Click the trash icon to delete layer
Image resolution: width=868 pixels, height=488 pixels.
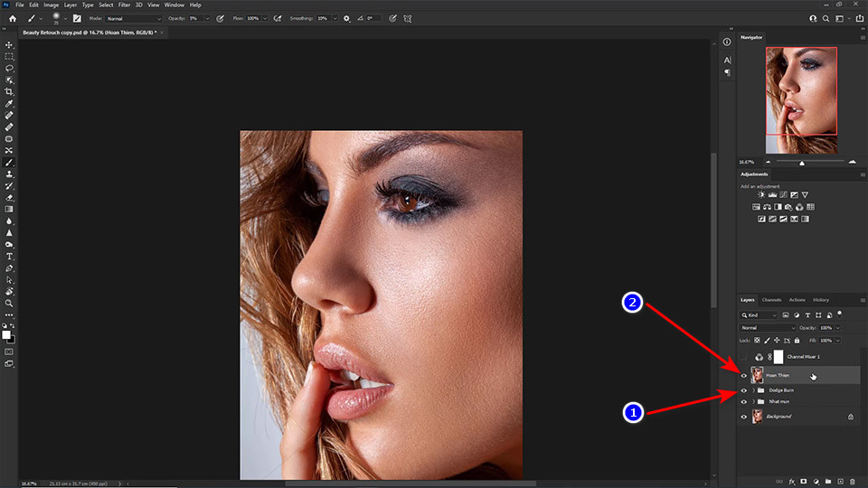coord(852,482)
